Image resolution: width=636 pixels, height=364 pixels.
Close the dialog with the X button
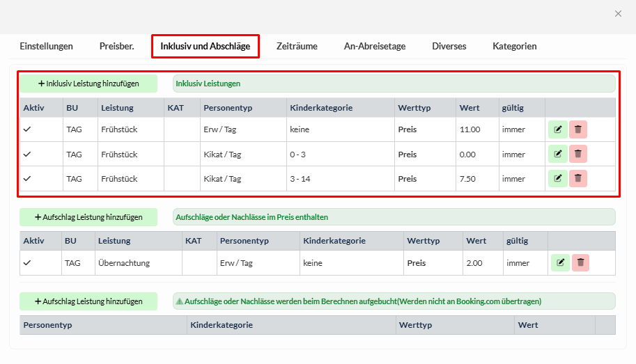pyautogui.click(x=618, y=13)
